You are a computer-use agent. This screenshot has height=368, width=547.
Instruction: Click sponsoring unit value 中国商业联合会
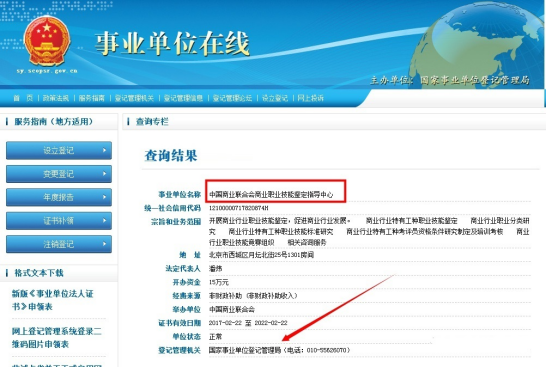point(232,309)
